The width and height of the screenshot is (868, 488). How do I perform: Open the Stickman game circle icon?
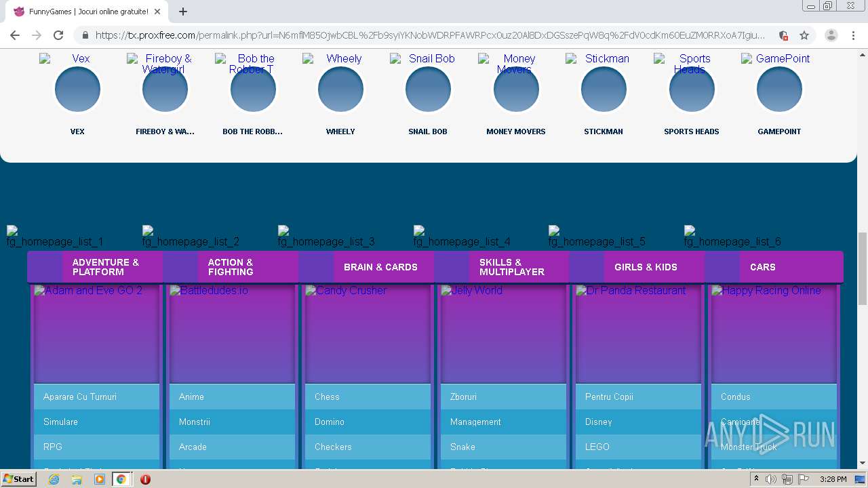pyautogui.click(x=604, y=89)
